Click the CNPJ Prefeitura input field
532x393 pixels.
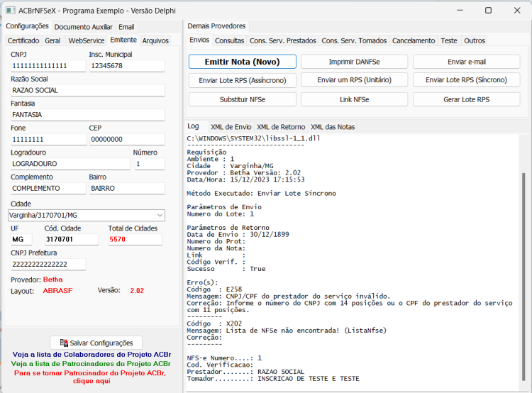48,265
